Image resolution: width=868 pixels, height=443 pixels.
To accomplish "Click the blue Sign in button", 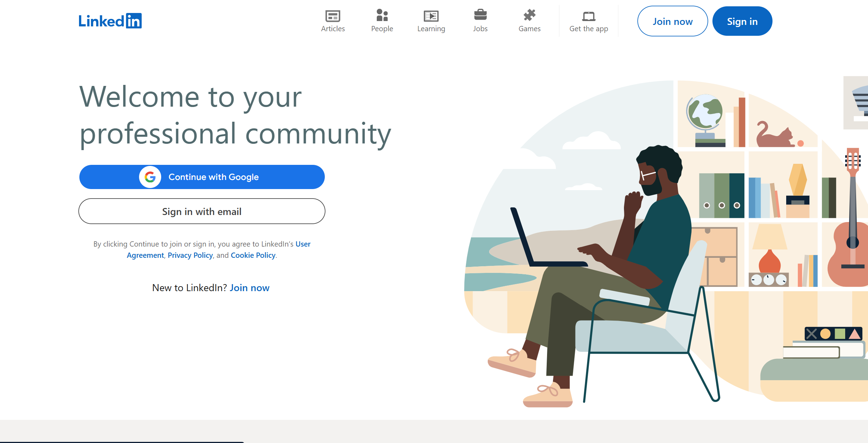I will point(742,21).
